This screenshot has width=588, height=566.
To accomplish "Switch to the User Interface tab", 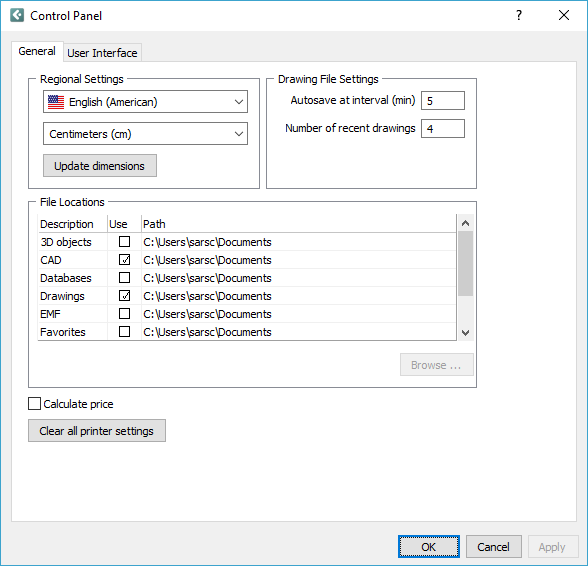I will click(102, 53).
